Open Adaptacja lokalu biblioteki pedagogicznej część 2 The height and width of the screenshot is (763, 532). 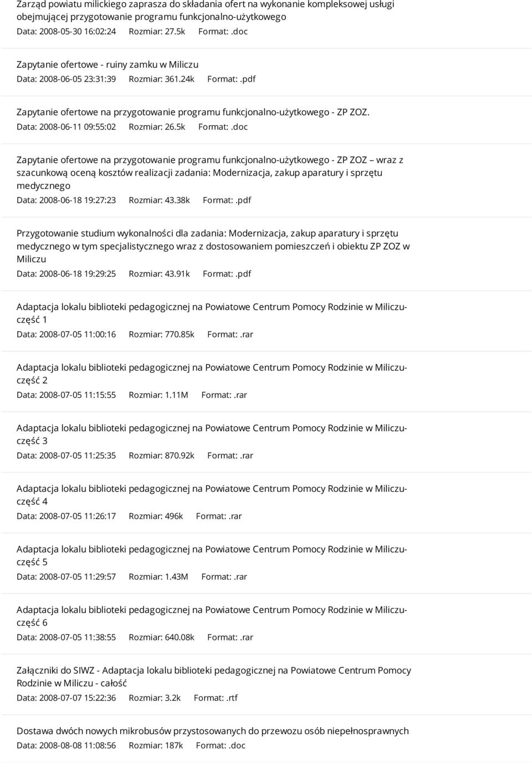[212, 373]
